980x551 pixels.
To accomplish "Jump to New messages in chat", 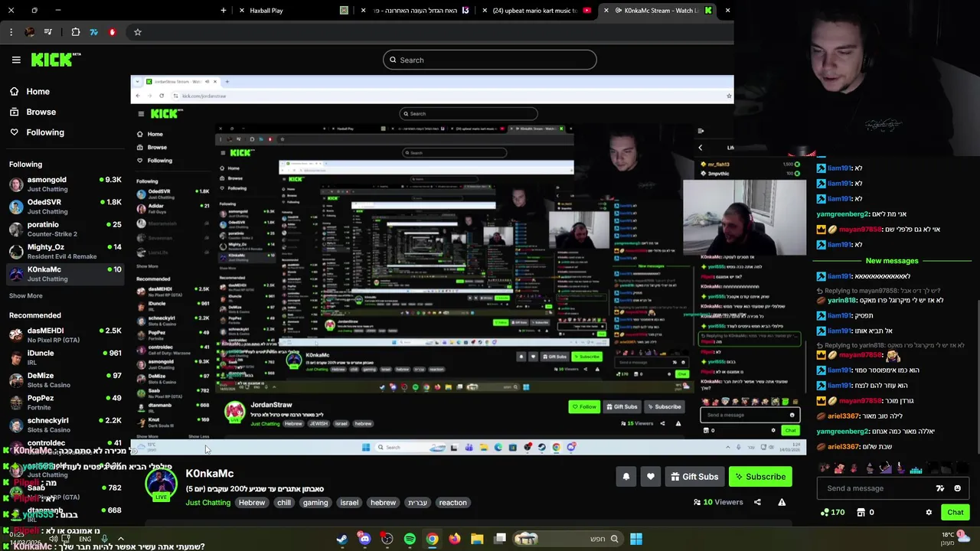I will [x=891, y=261].
